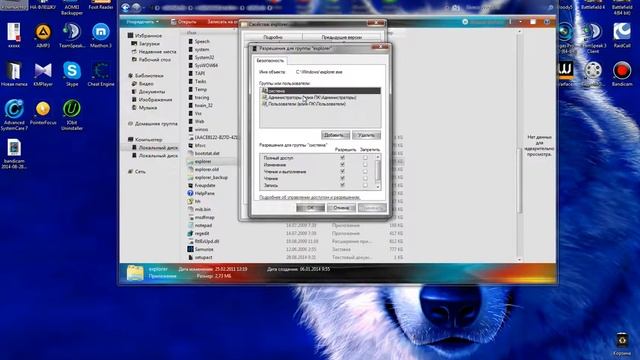This screenshot has height=360, width=640.
Task: Select regedit in file list
Action: click(x=202, y=233)
